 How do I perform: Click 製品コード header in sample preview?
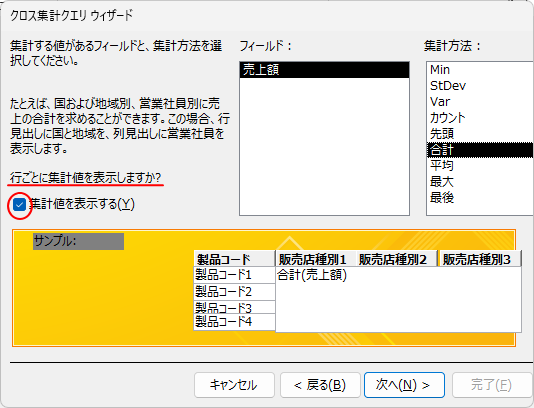pos(234,259)
